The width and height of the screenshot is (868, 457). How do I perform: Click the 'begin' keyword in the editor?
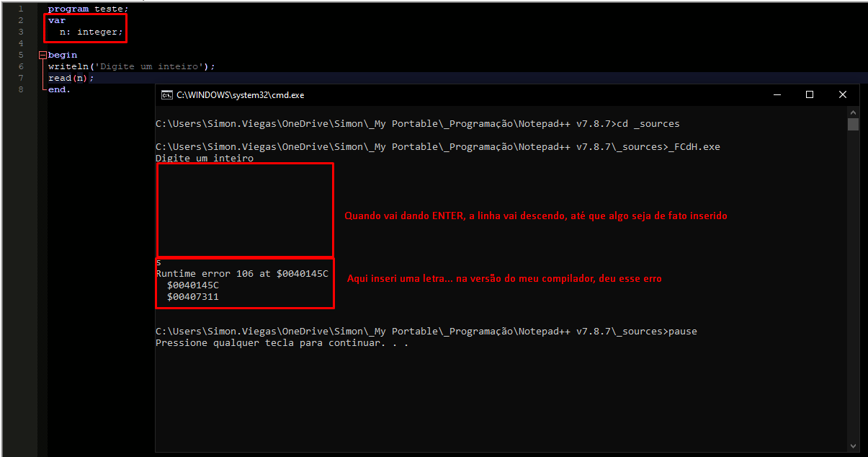coord(63,55)
